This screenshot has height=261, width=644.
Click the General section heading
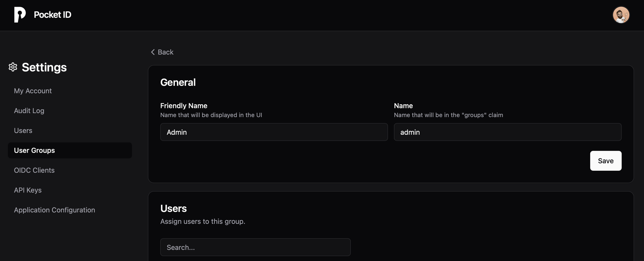pyautogui.click(x=178, y=82)
